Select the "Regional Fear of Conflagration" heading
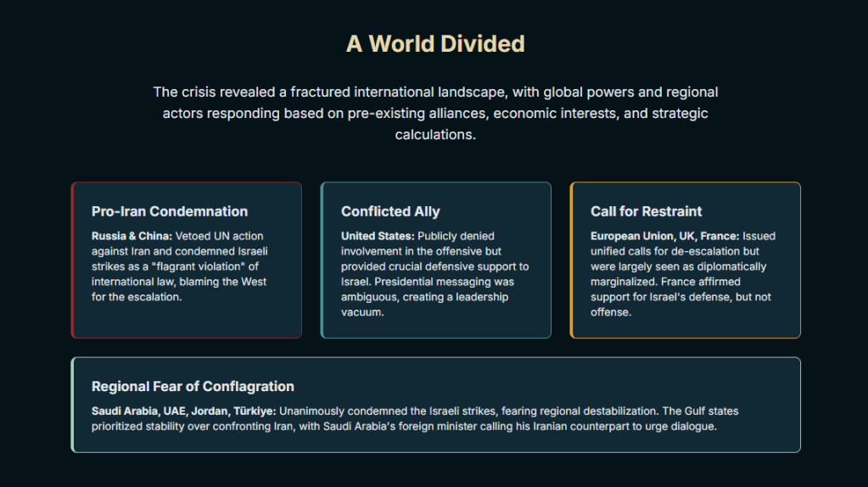868x487 pixels. pos(193,386)
